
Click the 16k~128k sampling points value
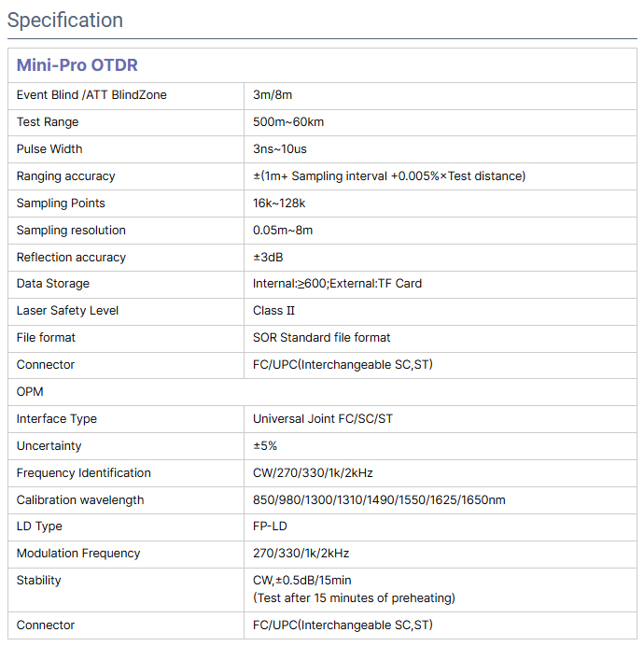[279, 204]
